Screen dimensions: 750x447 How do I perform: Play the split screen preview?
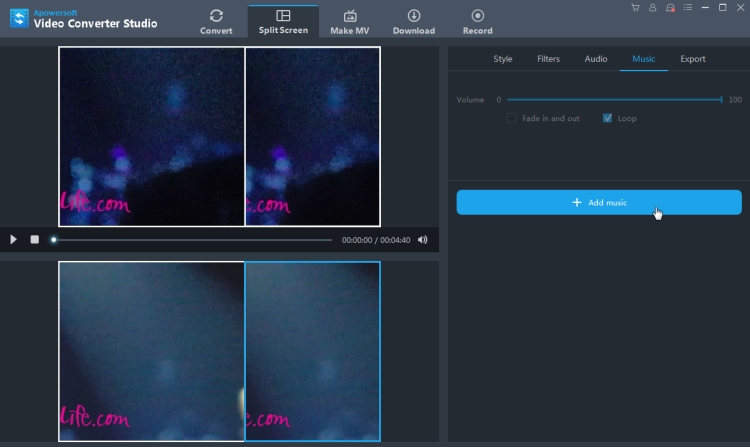pos(13,240)
